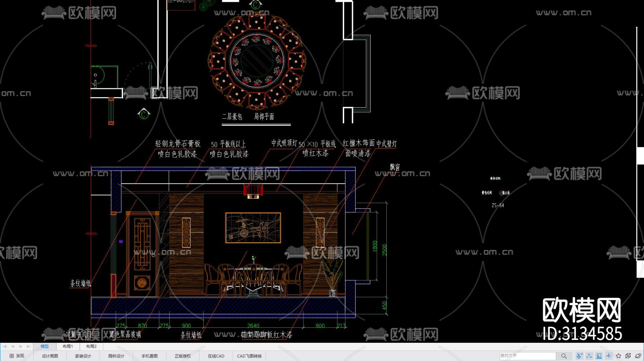Open 家装设计 in the bottom bar
Image resolution: width=644 pixels, height=361 pixels.
[83, 356]
